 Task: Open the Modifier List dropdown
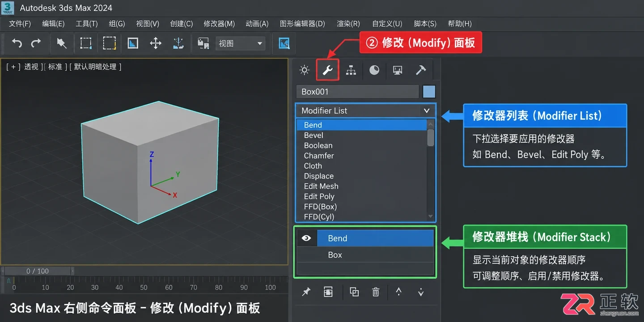[x=365, y=110]
